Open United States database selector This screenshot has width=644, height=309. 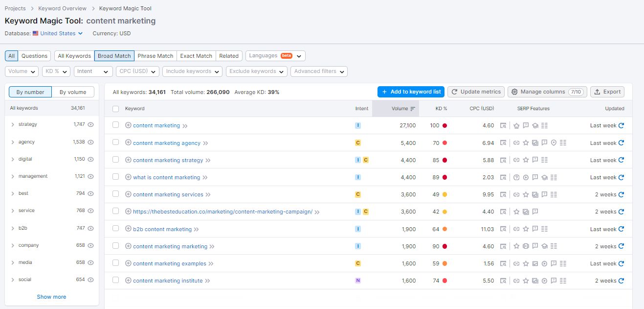58,33
